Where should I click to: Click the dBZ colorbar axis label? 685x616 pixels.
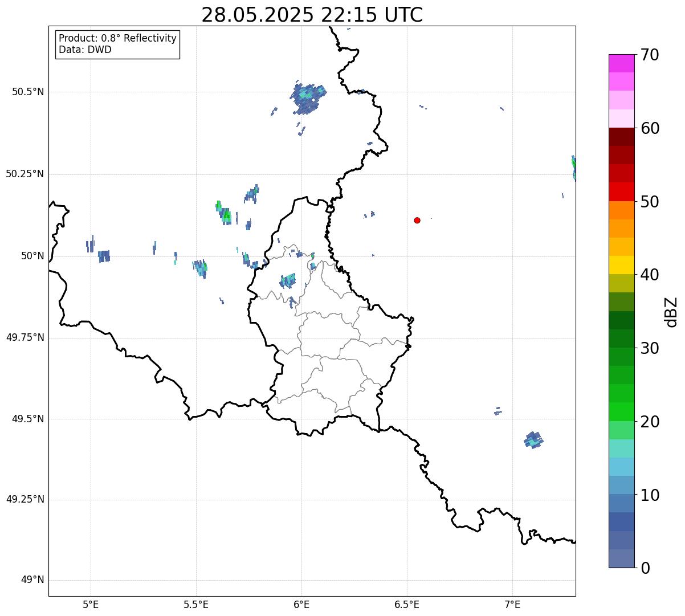pyautogui.click(x=671, y=311)
